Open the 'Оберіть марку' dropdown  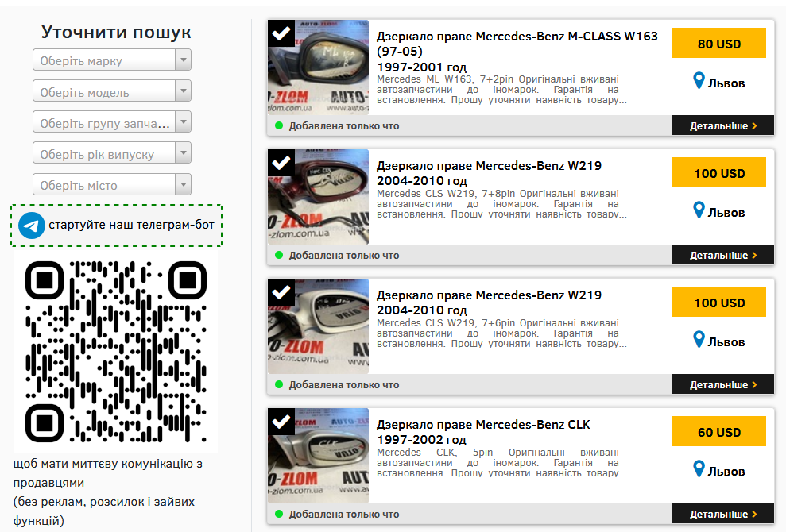point(112,60)
